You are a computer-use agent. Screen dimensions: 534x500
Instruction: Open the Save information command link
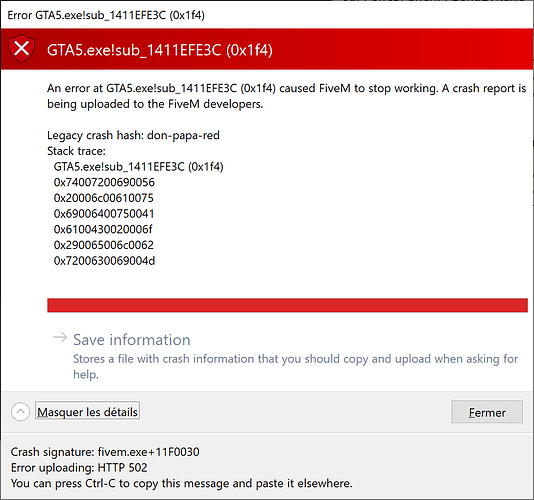132,340
